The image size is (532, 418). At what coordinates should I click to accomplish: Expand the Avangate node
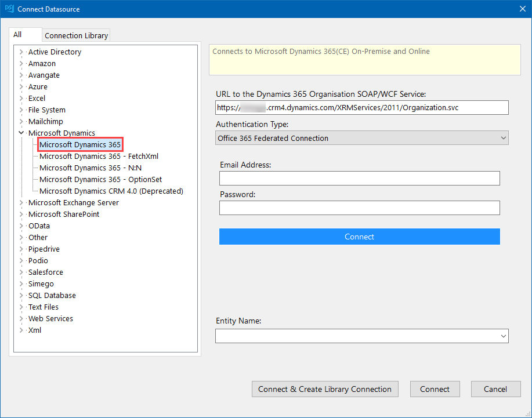coord(21,75)
